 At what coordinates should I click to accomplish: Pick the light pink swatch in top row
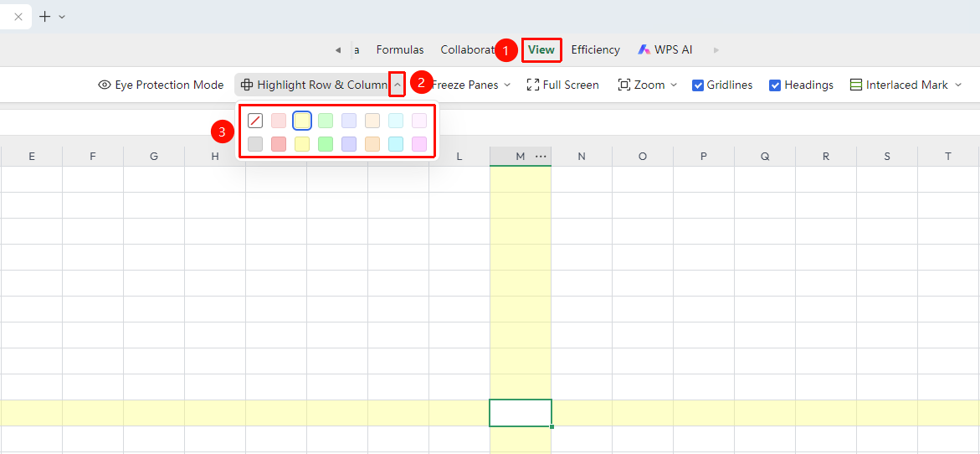click(x=279, y=121)
